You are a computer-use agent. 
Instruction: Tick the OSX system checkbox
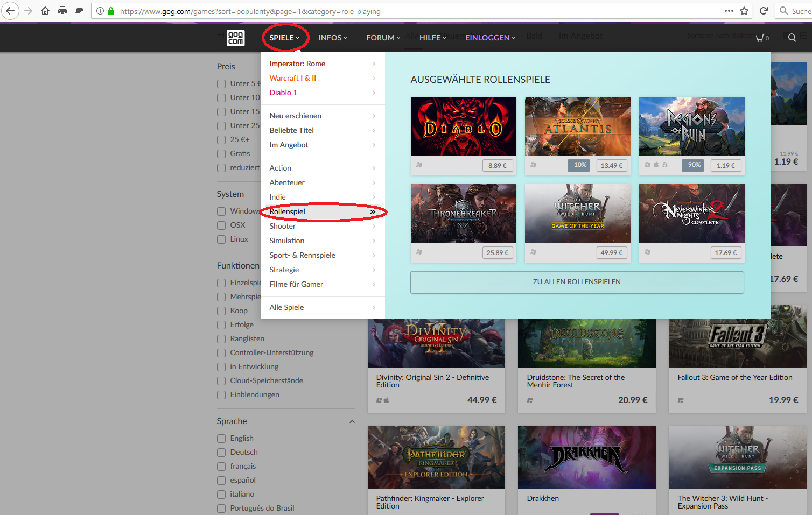coord(221,225)
